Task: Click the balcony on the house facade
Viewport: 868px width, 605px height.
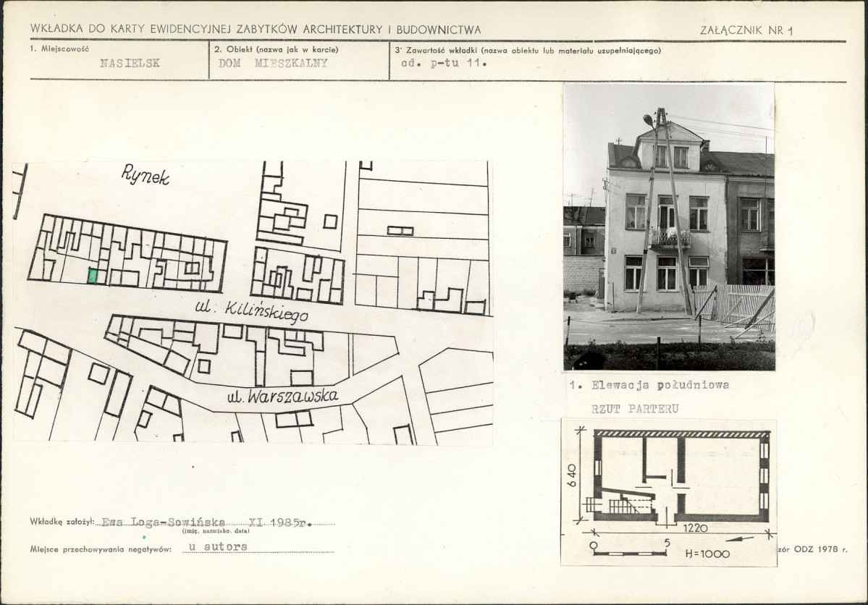Action: point(670,238)
